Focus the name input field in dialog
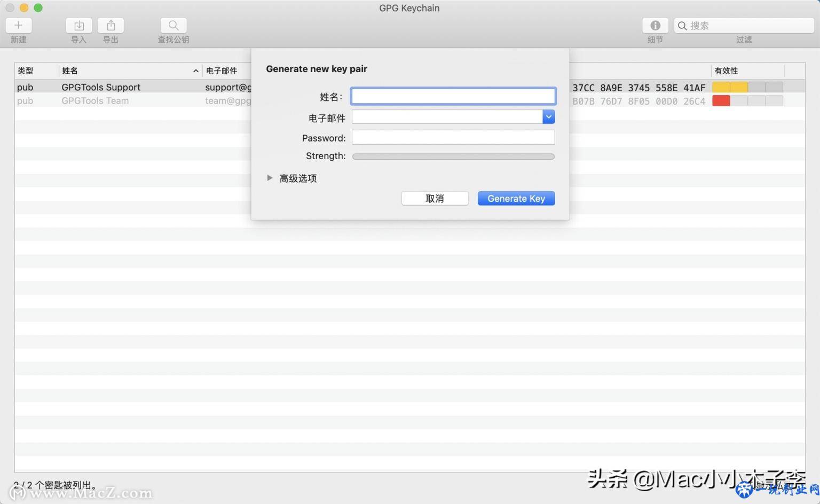This screenshot has height=504, width=820. click(x=453, y=96)
